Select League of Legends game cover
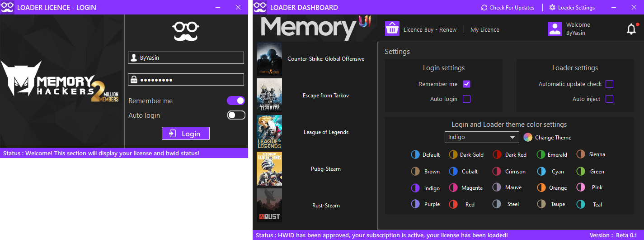This screenshot has width=644, height=240. 269,132
